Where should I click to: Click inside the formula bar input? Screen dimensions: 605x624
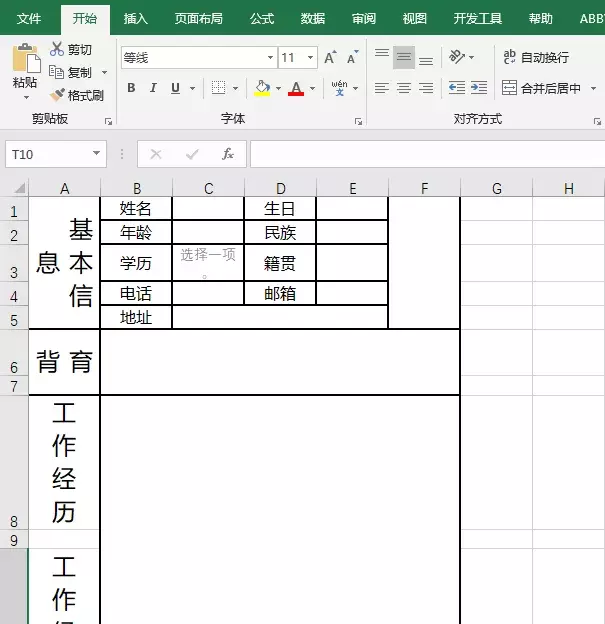click(x=427, y=154)
